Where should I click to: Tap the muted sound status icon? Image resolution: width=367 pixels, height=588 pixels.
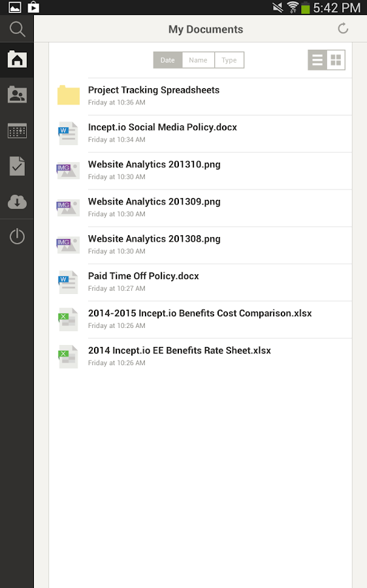click(x=278, y=7)
